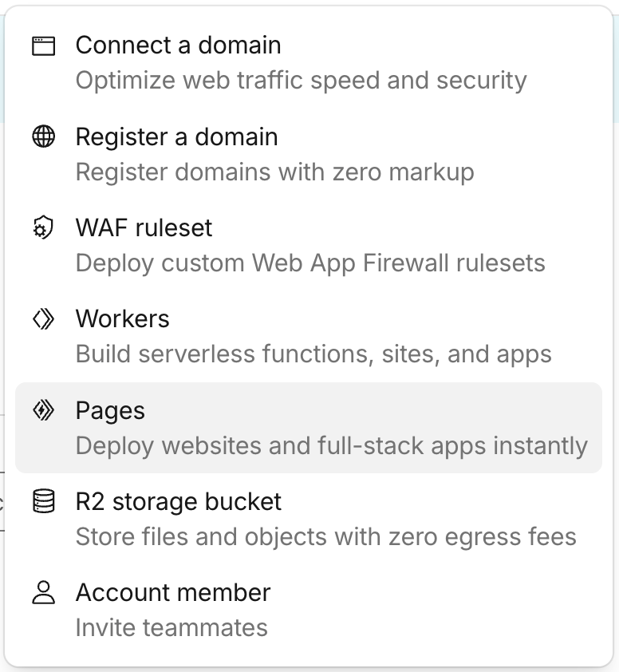Screen dimensions: 619x672
Task: Click 'Invite teammates' description text
Action: tap(171, 627)
